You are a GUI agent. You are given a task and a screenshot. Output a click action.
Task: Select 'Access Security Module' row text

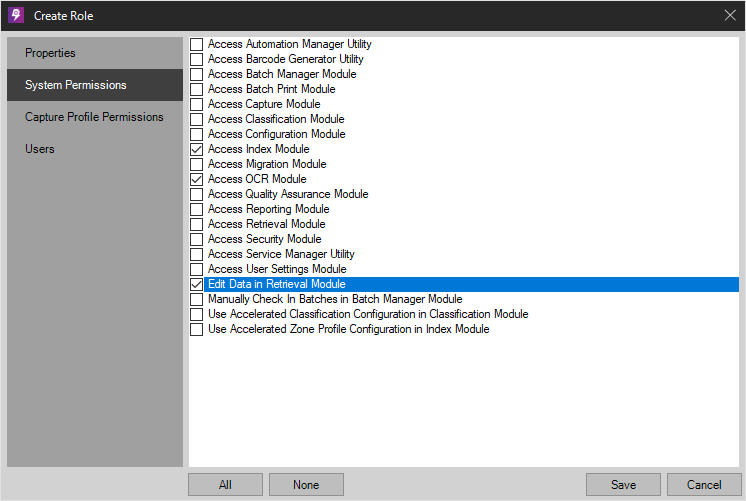(x=265, y=239)
